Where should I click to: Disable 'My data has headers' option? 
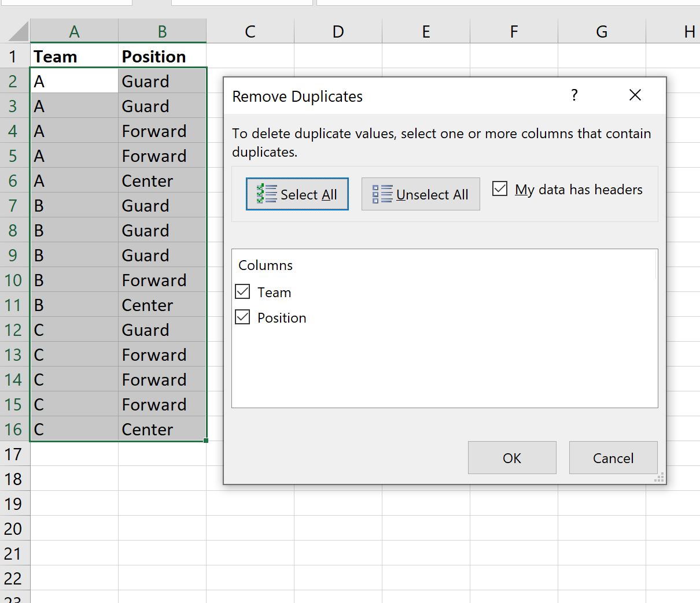point(499,188)
